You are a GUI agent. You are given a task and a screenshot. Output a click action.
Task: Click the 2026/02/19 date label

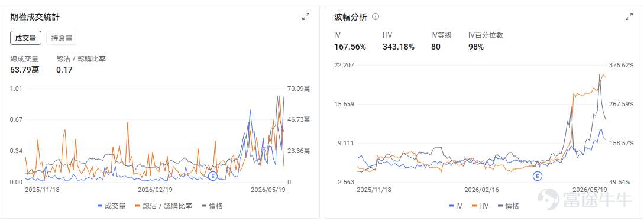point(156,190)
